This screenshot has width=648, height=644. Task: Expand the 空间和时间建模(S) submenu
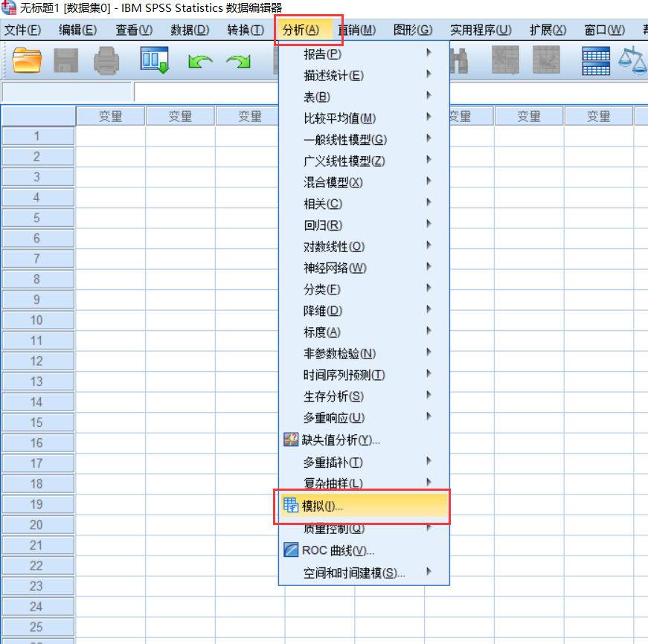[x=364, y=573]
